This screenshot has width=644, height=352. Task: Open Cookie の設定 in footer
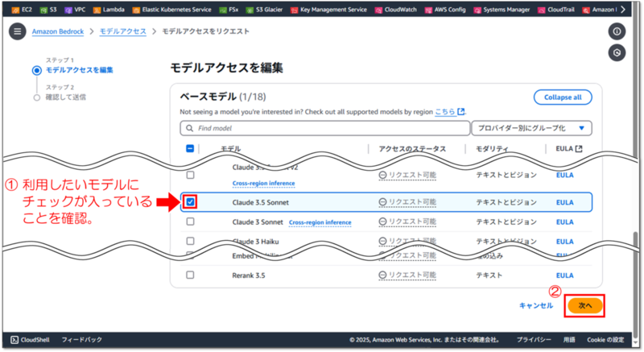605,340
